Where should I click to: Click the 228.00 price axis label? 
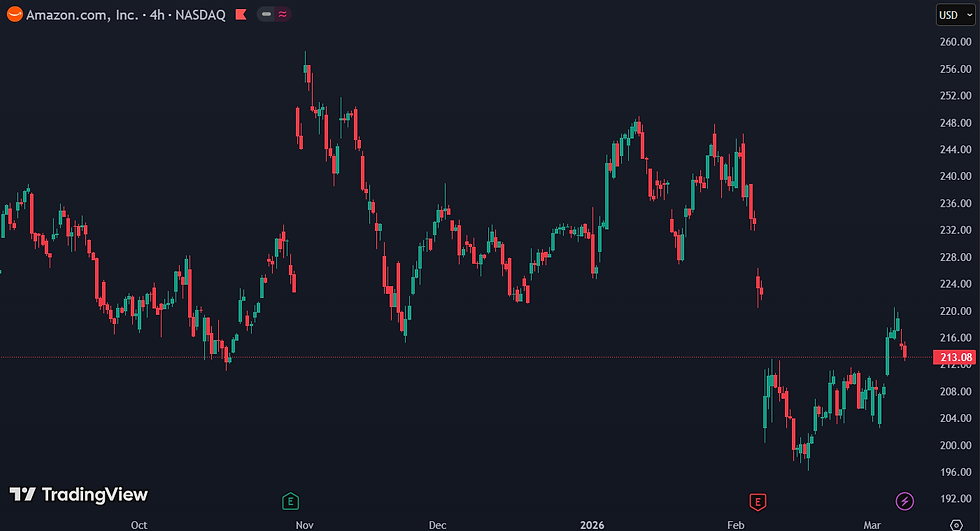point(956,257)
